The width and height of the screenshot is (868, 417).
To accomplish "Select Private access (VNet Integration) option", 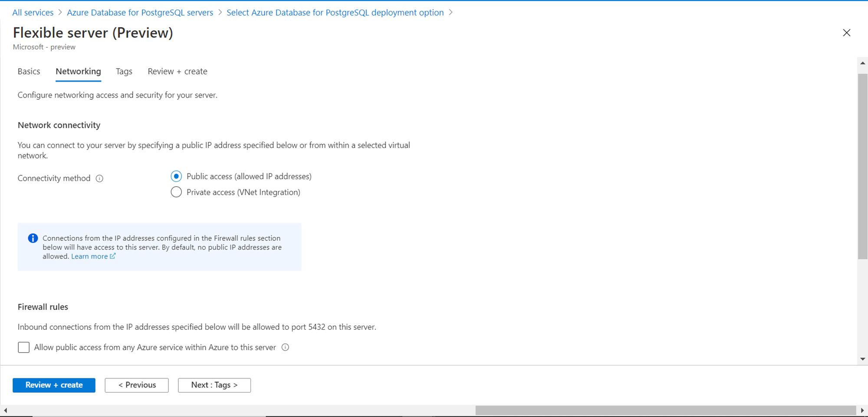I will pyautogui.click(x=176, y=192).
